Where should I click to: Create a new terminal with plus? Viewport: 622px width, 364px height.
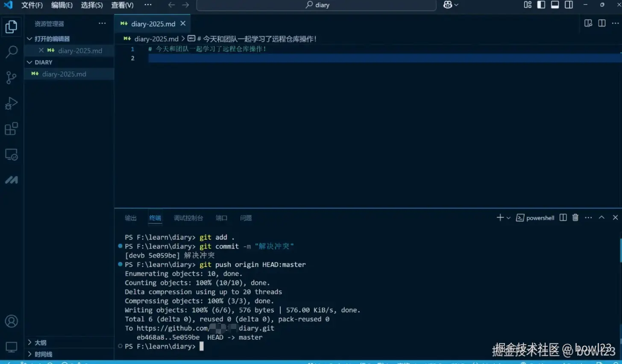500,217
